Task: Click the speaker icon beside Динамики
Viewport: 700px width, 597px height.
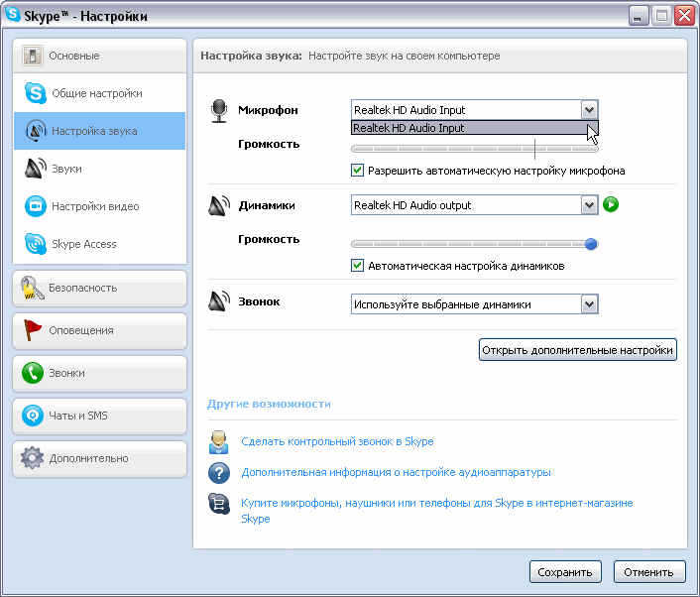Action: 219,205
